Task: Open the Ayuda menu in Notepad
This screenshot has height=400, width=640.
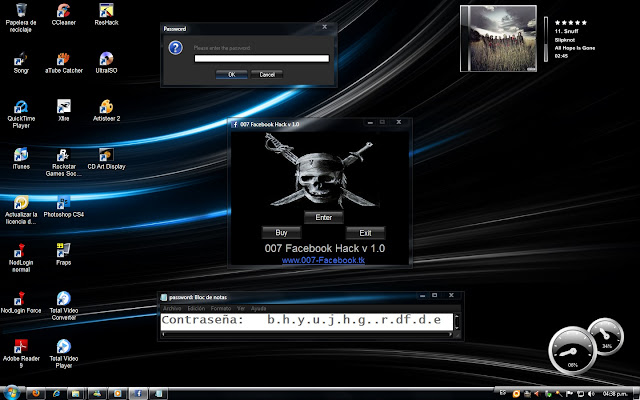Action: click(x=258, y=309)
